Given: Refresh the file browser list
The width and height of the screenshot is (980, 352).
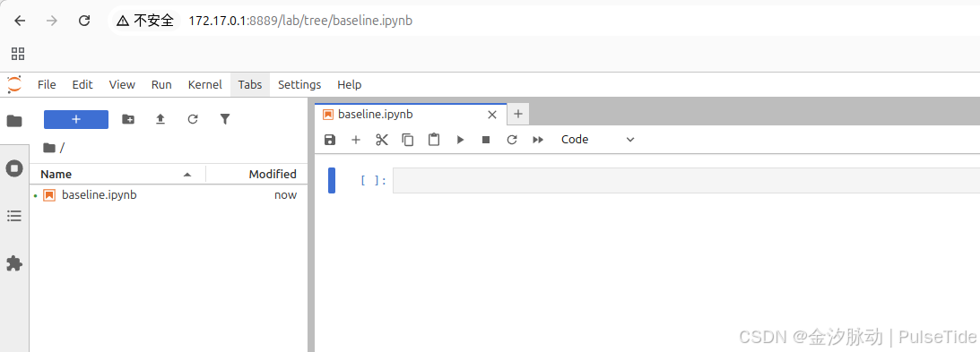Looking at the screenshot, I should [x=193, y=119].
